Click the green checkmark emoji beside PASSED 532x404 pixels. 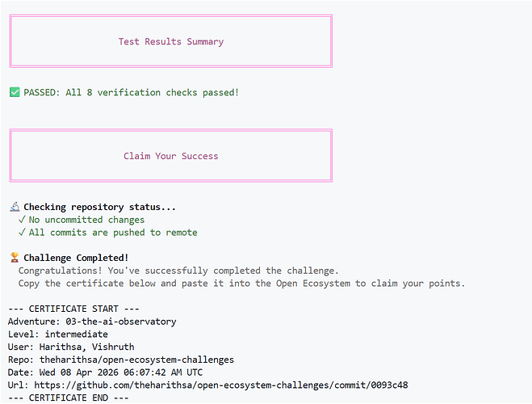pyautogui.click(x=15, y=92)
